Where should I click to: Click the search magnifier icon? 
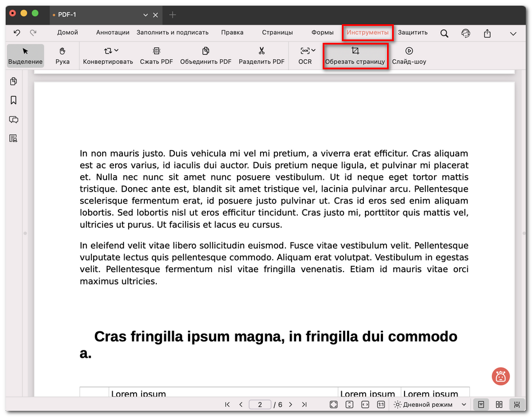[445, 33]
